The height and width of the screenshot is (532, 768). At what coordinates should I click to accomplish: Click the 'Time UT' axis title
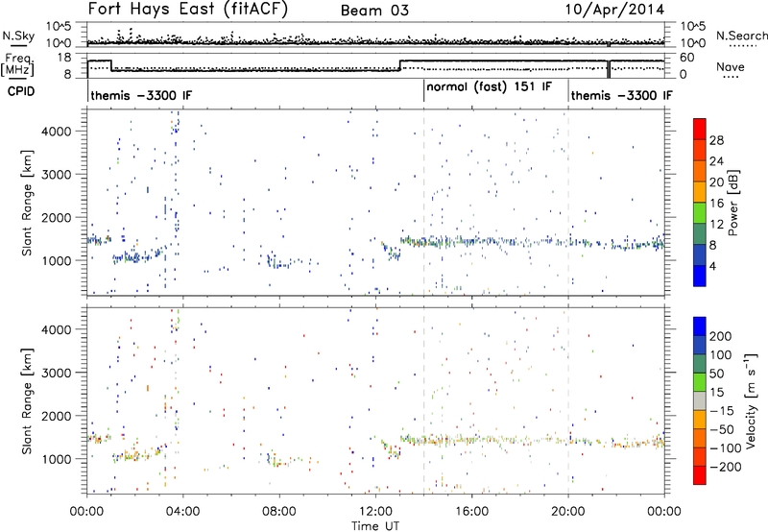375,526
